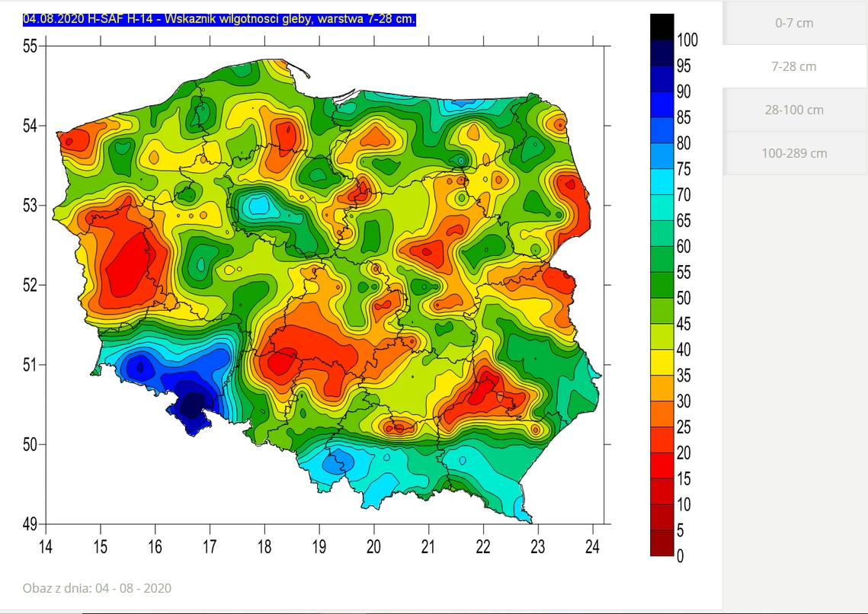Viewport: 868px width, 614px height.
Task: Switch to the 0-7 cm depth tab
Action: (x=794, y=23)
